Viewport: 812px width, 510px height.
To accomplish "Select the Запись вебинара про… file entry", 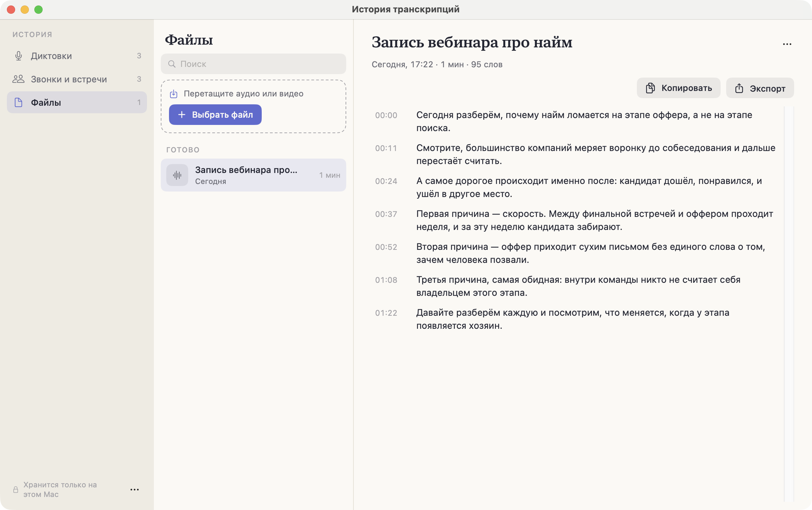I will tap(253, 175).
